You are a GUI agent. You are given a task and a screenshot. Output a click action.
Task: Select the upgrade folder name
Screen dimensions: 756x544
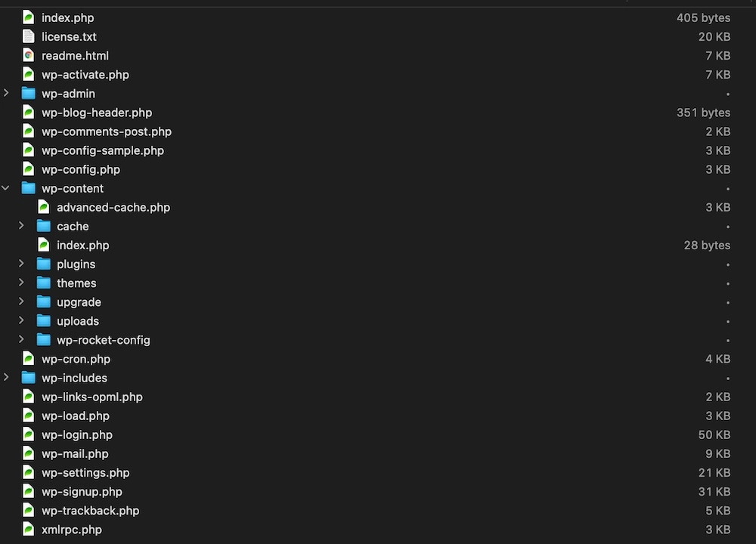tap(79, 302)
